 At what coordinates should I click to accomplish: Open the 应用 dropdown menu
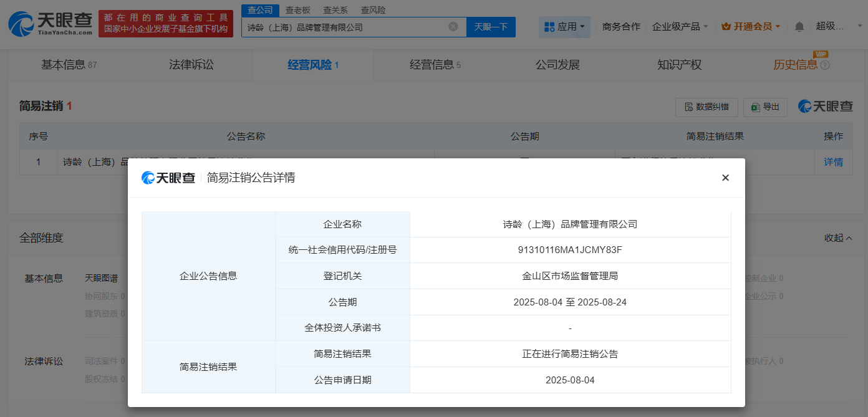(565, 27)
